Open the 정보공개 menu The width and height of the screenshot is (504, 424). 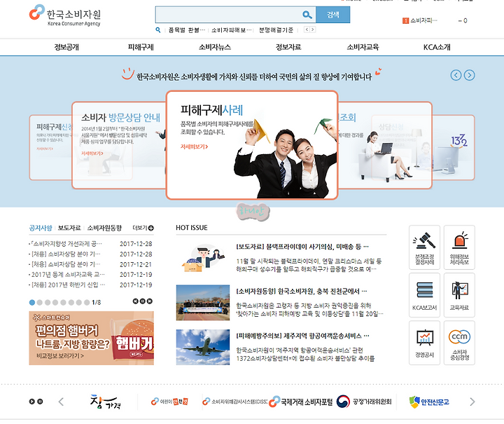(66, 47)
